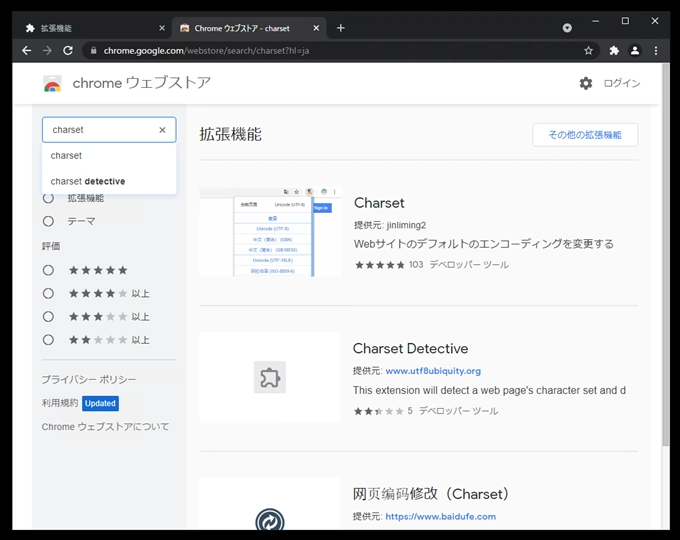
Task: Switch to the 拡張機能 tab
Action: (92, 28)
